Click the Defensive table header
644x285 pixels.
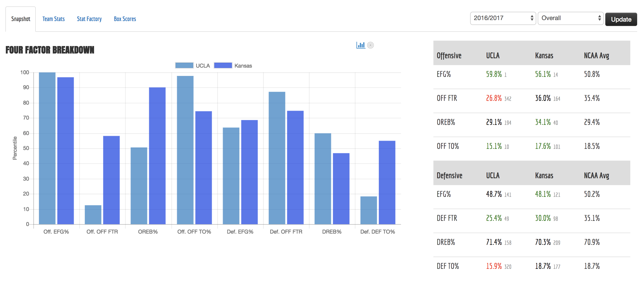[x=449, y=176]
